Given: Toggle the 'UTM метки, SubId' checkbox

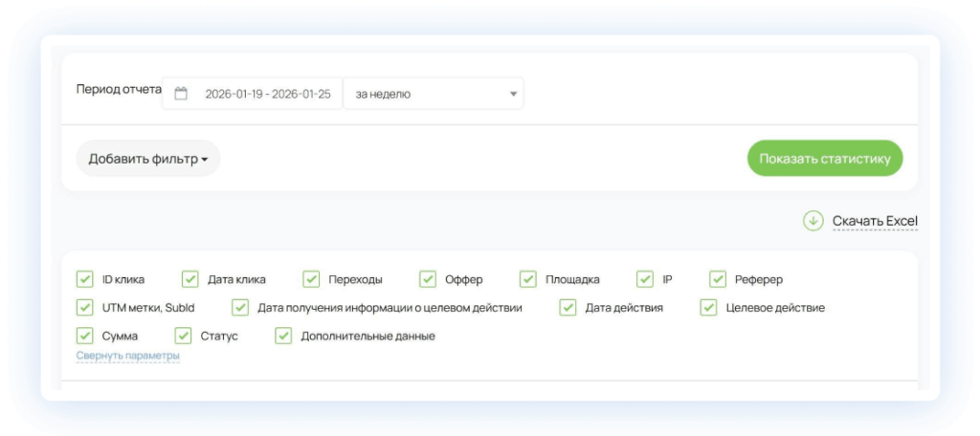Looking at the screenshot, I should coord(84,307).
